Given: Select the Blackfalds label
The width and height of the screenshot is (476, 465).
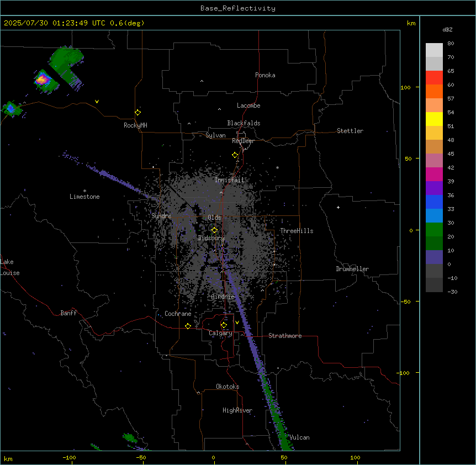Looking at the screenshot, I should (244, 123).
